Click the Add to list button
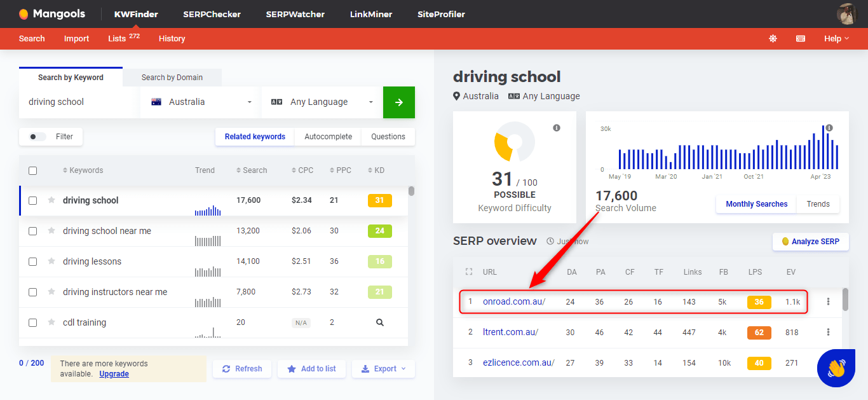 pyautogui.click(x=311, y=369)
